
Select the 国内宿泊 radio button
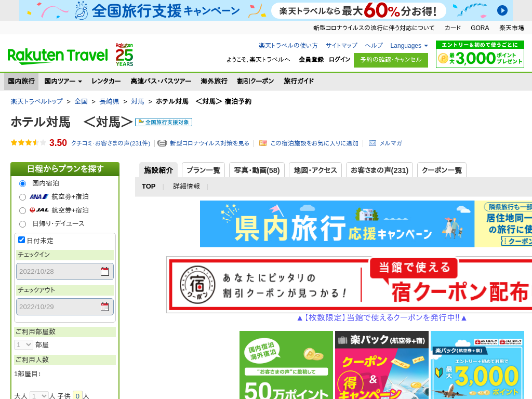click(x=22, y=183)
